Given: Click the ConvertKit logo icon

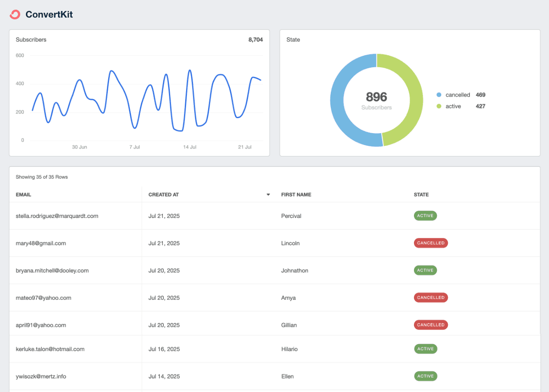Looking at the screenshot, I should (15, 14).
